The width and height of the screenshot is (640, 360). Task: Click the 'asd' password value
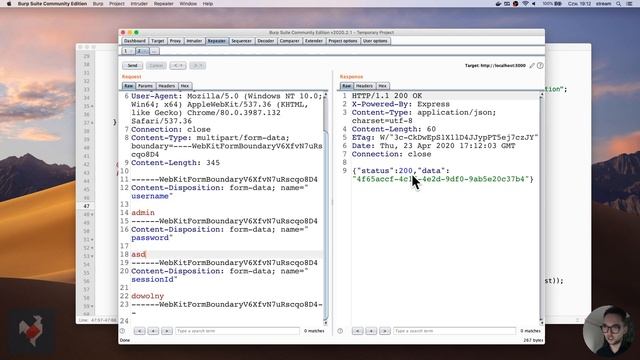[138, 254]
